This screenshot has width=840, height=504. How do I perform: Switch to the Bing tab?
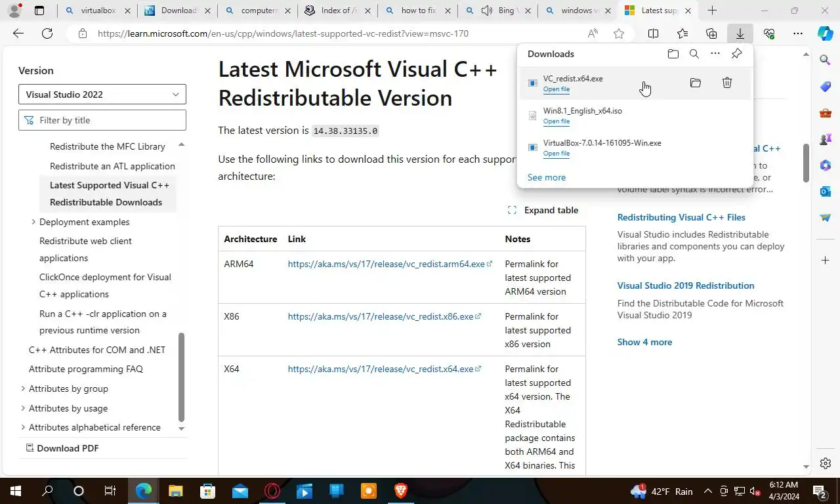[x=498, y=10]
